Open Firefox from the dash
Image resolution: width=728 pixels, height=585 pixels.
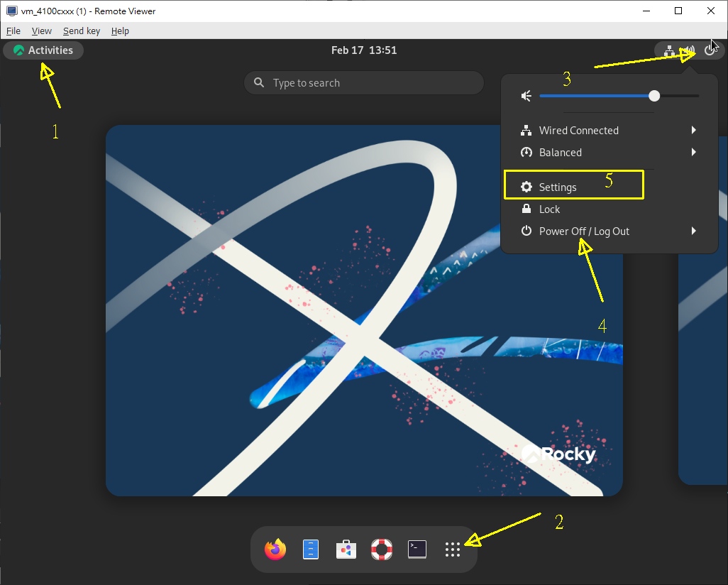click(275, 550)
